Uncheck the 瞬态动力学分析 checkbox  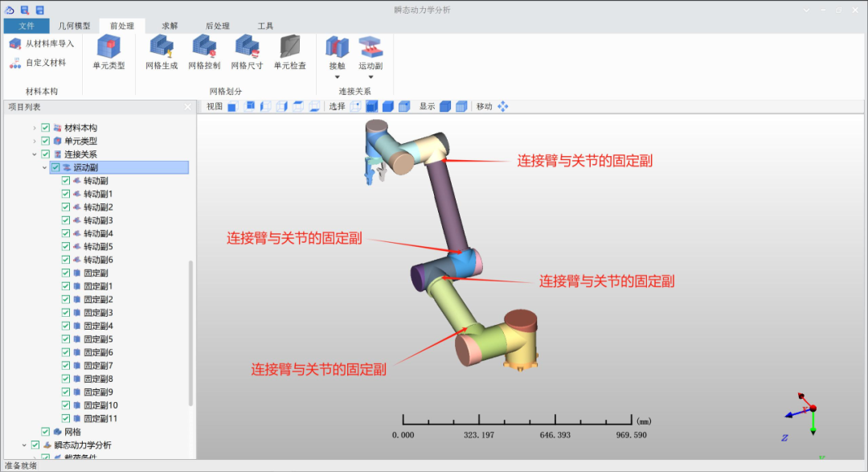click(x=35, y=445)
